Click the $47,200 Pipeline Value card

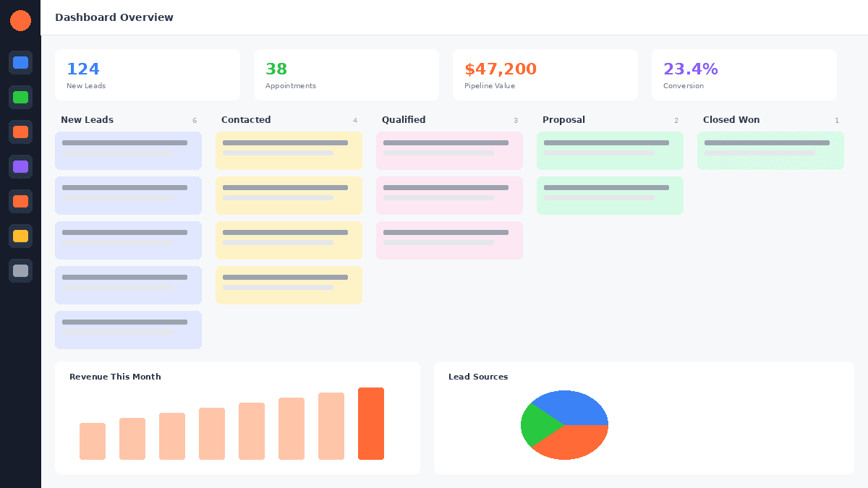point(545,74)
